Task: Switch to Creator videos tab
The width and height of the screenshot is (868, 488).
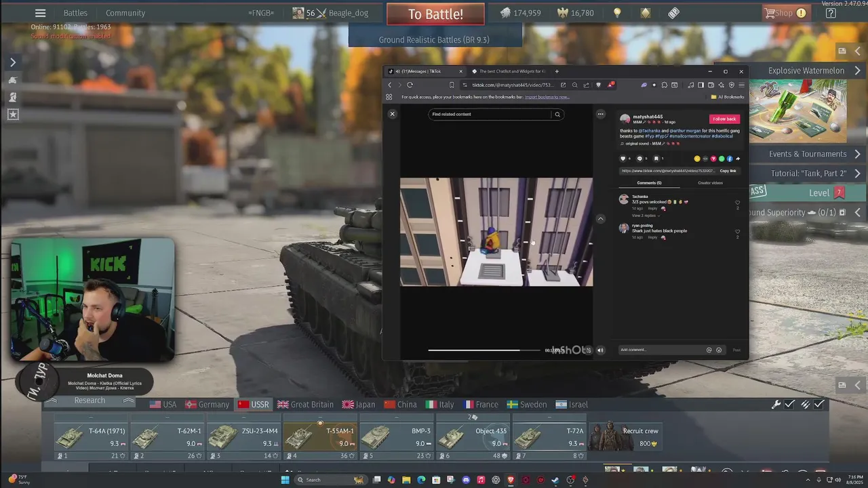Action: coord(710,182)
